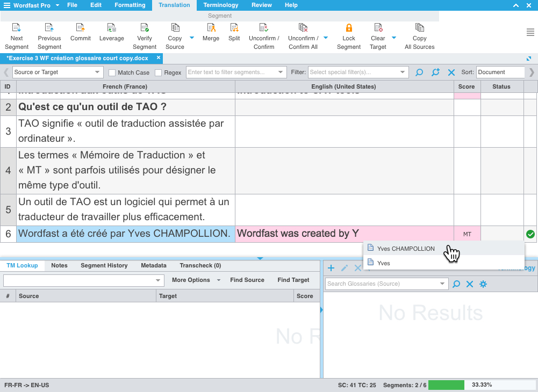The height and width of the screenshot is (392, 538).
Task: Lock the current segment
Action: [x=349, y=28]
